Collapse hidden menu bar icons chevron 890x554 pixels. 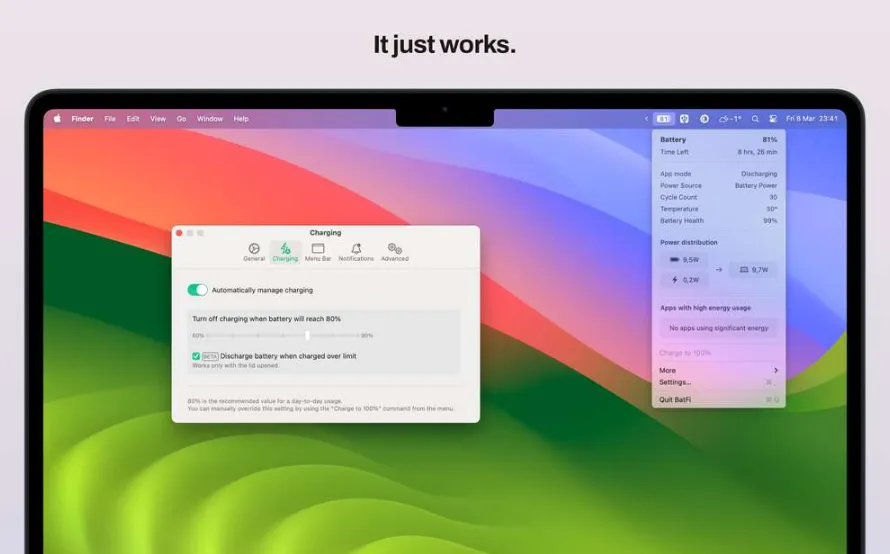pyautogui.click(x=646, y=119)
